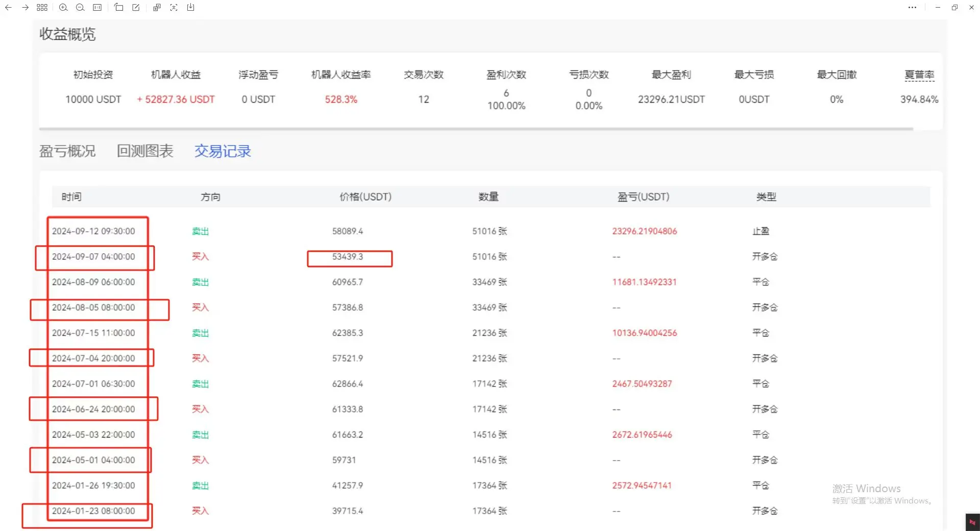Click the 方向 column header
Image resolution: width=980 pixels, height=531 pixels.
[210, 197]
